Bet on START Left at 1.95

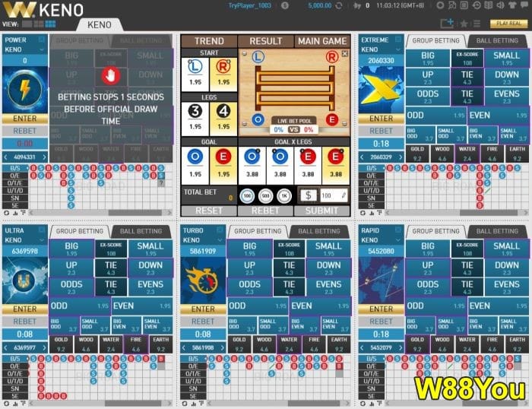coord(195,75)
